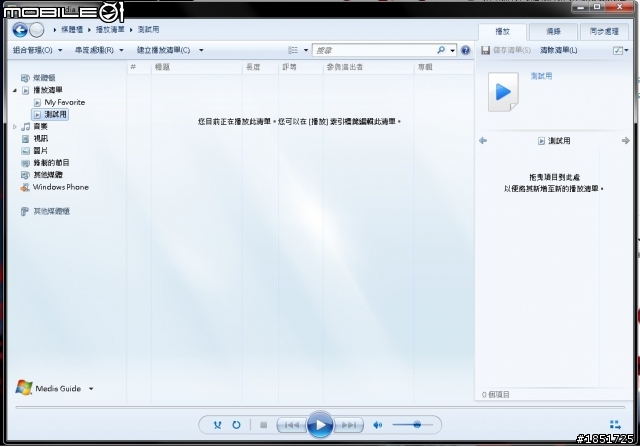Image resolution: width=640 pixels, height=447 pixels.
Task: Click the 測試用 breadcrumb
Action: (148, 29)
